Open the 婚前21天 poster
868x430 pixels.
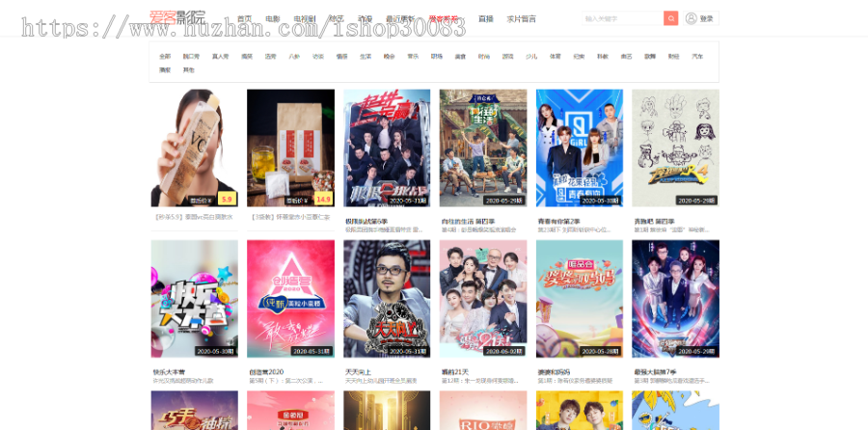click(483, 299)
